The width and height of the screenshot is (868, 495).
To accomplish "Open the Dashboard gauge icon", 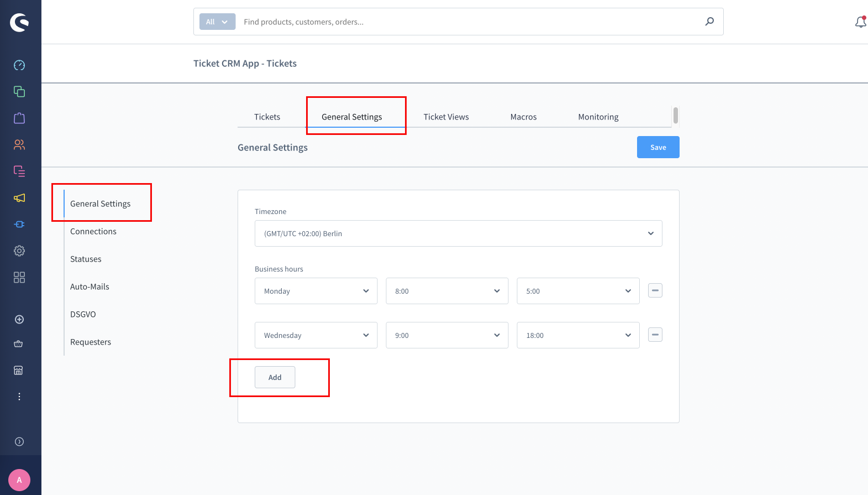I will click(19, 65).
